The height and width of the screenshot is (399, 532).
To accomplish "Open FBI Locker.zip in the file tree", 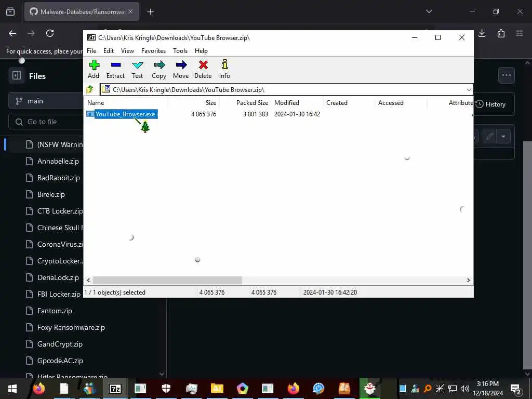I will (59, 294).
